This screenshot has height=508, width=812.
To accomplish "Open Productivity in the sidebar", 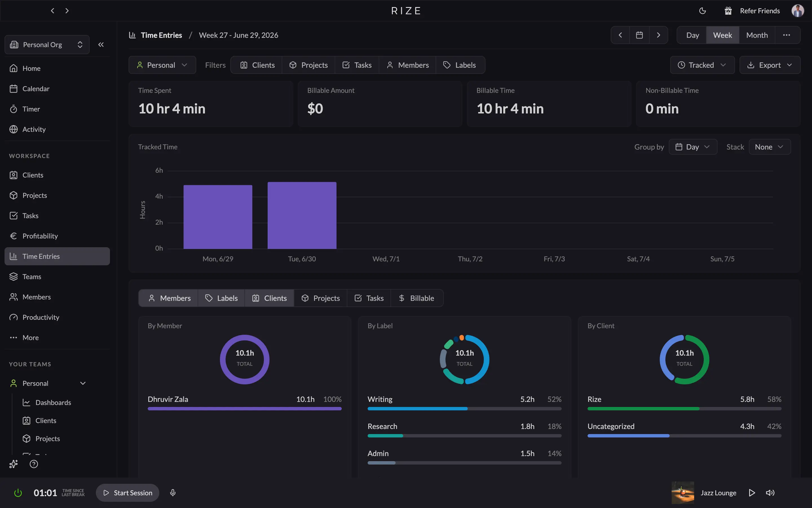I will coord(57,317).
